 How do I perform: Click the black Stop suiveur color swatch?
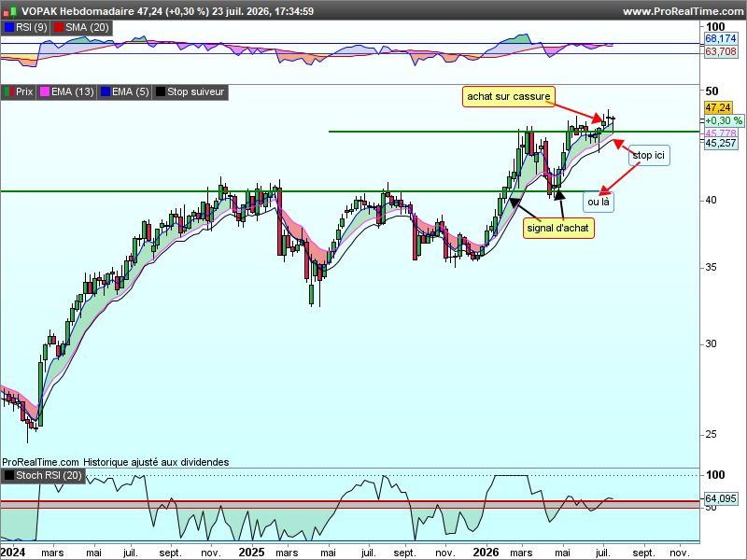(x=161, y=91)
